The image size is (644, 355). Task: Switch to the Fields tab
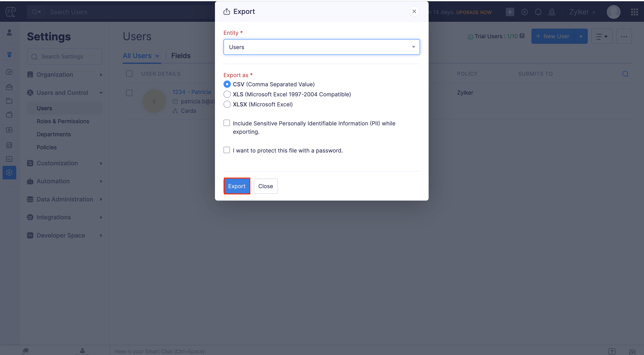coord(181,56)
